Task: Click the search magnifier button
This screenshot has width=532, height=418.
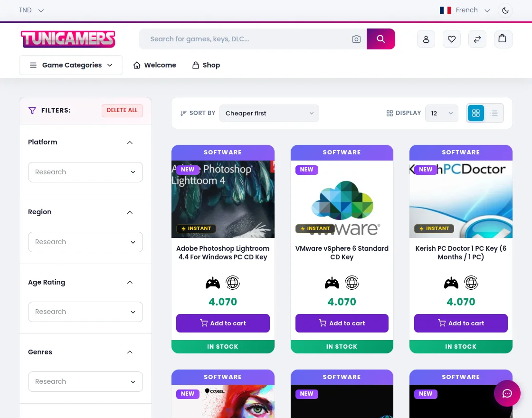Action: click(x=380, y=39)
